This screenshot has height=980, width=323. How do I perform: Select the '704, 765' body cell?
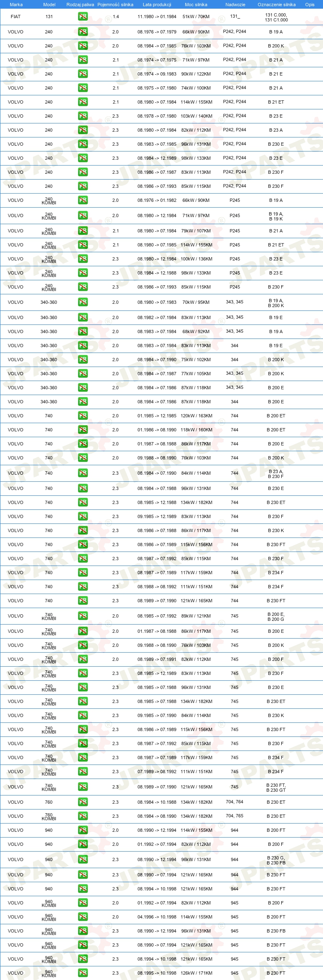235,816
